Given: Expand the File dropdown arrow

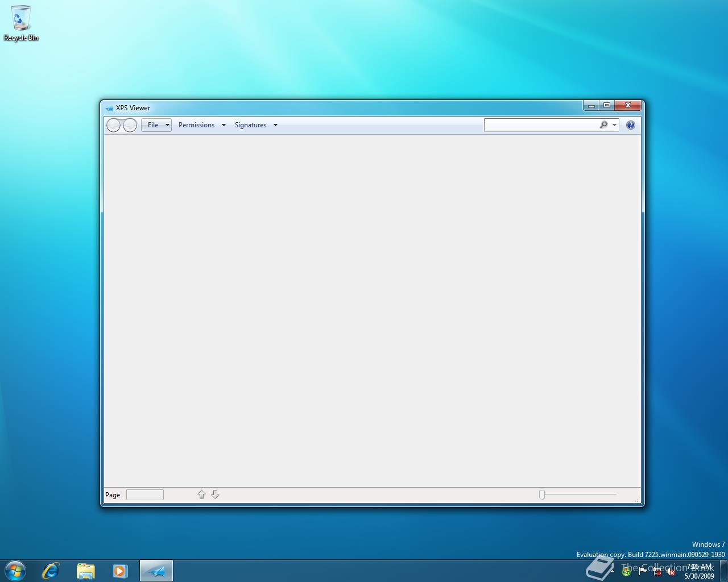Looking at the screenshot, I should tap(167, 125).
